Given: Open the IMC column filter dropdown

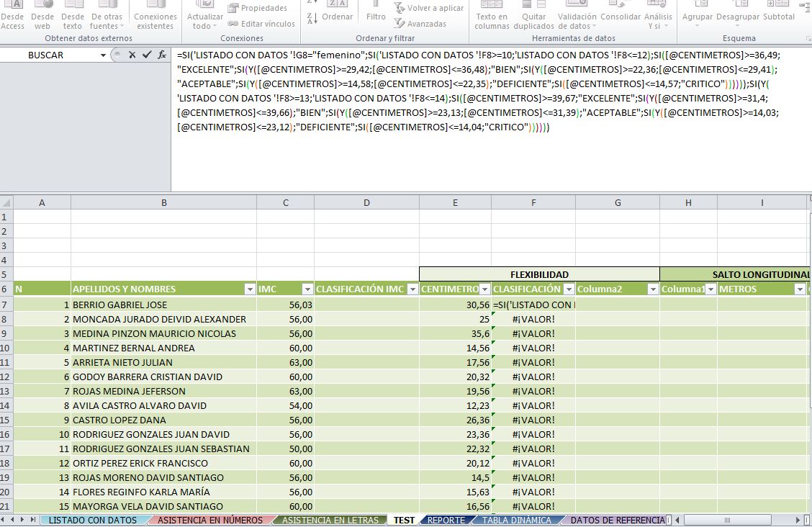Looking at the screenshot, I should 307,289.
